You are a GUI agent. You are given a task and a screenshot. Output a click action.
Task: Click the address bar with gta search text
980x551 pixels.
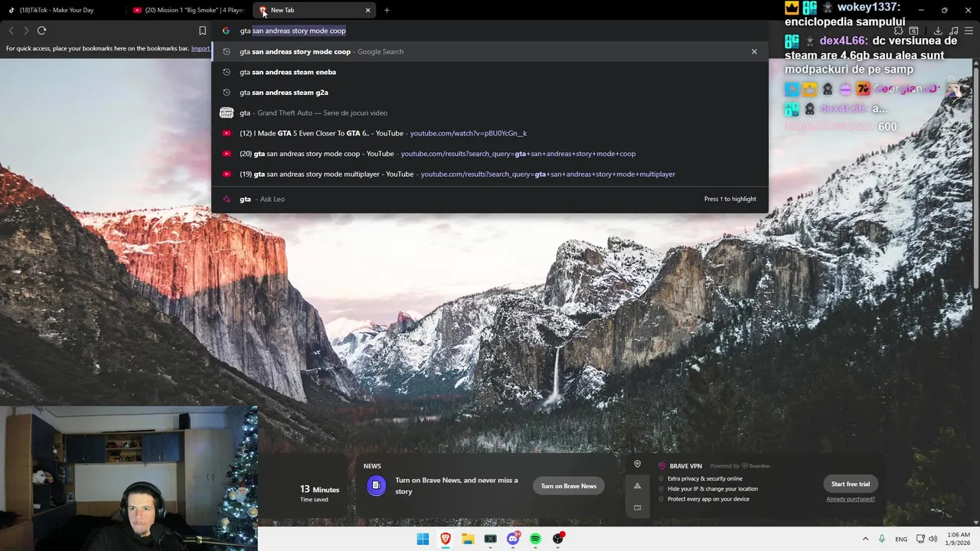pyautogui.click(x=490, y=31)
